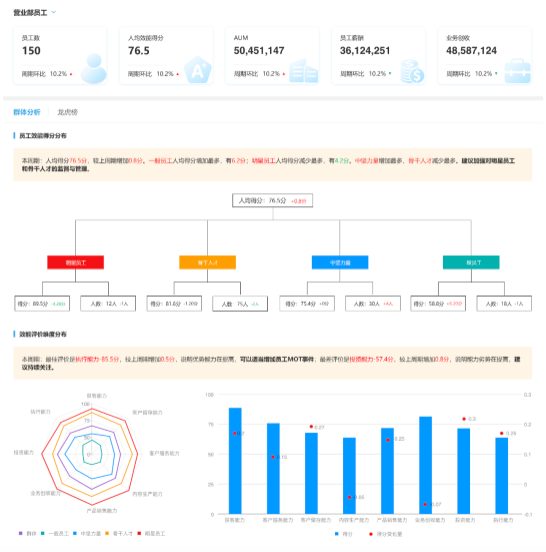This screenshot has height=552, width=546.
Task: Toggle the 得分变化量 red dot legend
Action: coord(371,534)
